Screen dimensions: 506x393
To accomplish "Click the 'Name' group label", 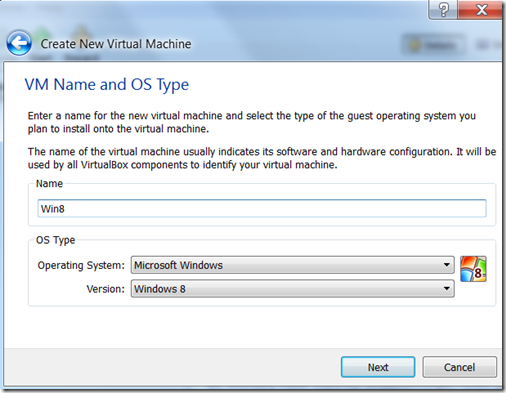I will click(x=49, y=183).
